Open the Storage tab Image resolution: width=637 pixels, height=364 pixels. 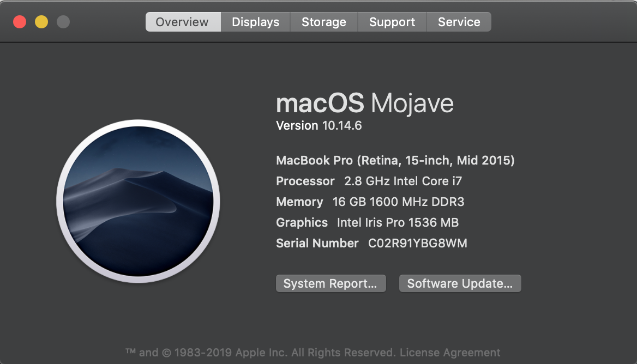[x=324, y=22]
